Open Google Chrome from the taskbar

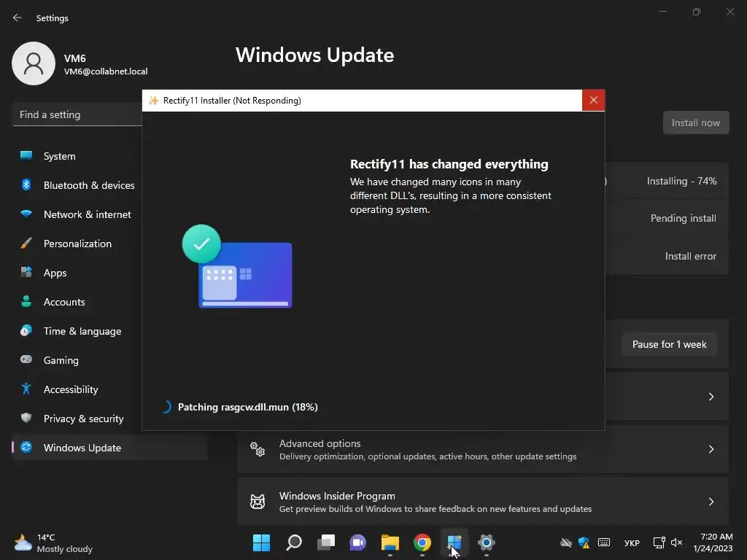click(422, 542)
